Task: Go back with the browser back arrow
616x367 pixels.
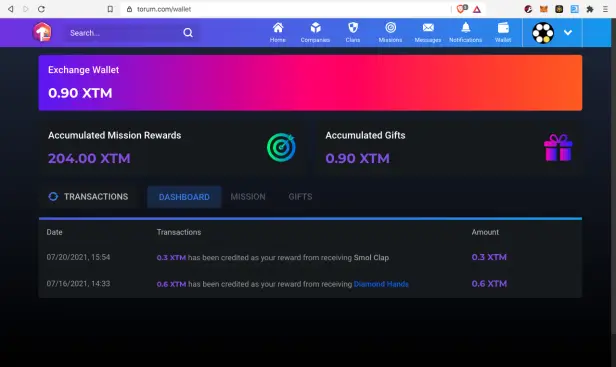Action: click(11, 9)
